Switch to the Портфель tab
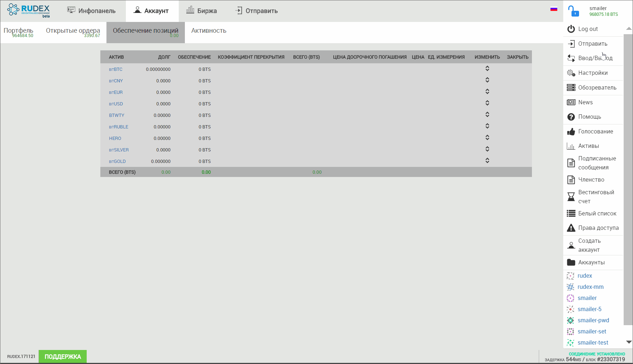The image size is (633, 364). [x=18, y=32]
